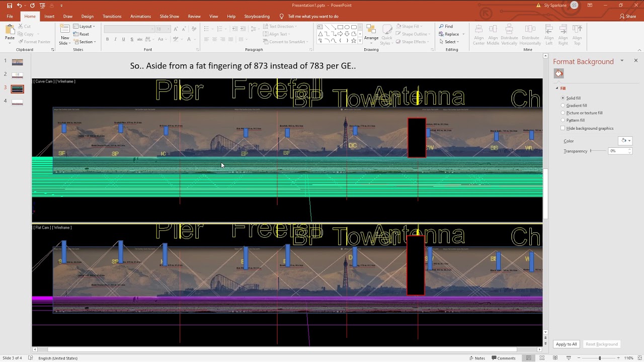Start Slide Show from the status bar icon
The width and height of the screenshot is (644, 362).
coord(569,358)
